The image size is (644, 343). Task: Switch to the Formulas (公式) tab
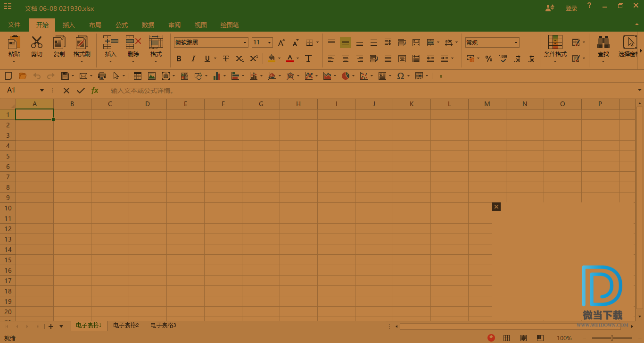tap(122, 25)
